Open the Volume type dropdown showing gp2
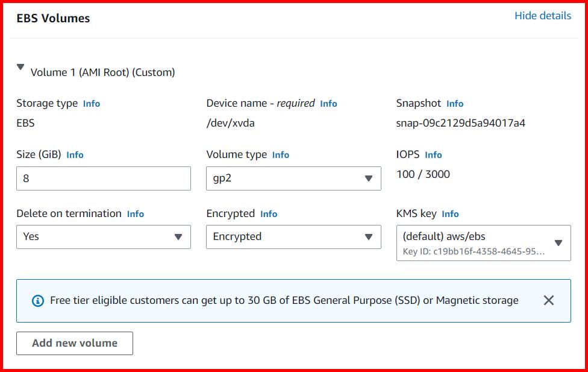This screenshot has height=372, width=588. coord(293,178)
